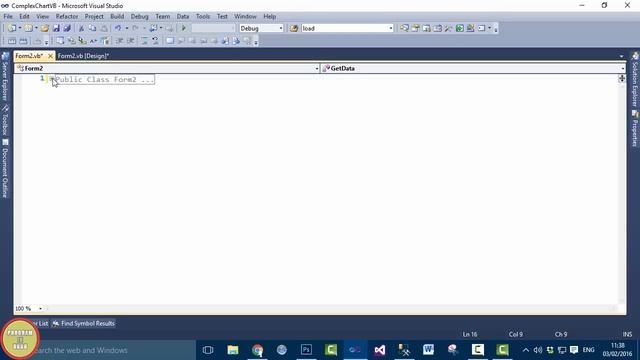Open the Build menu
640x360 pixels.
(117, 16)
